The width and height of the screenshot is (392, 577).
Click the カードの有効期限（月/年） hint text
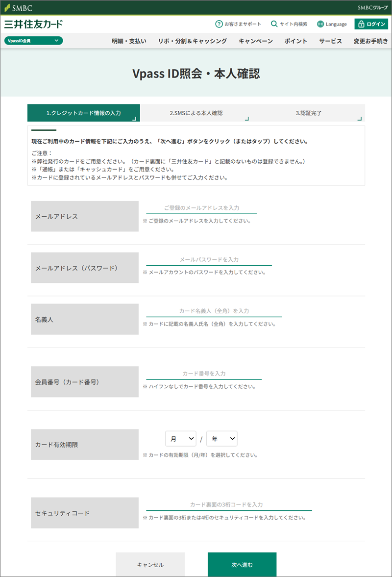click(200, 455)
